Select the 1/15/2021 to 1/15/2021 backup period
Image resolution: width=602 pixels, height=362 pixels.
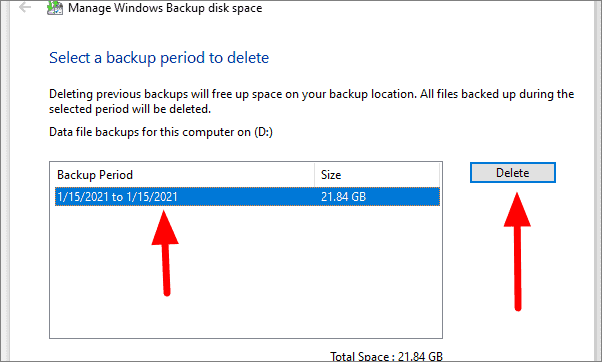(x=247, y=197)
